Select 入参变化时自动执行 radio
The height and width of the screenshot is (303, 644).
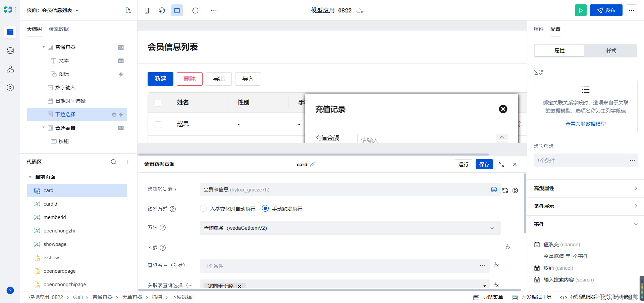click(203, 208)
